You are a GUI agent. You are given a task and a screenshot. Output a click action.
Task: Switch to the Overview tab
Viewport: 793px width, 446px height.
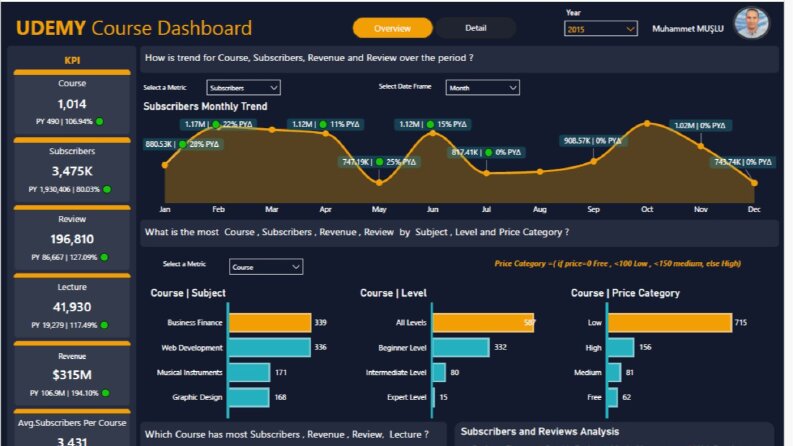[392, 28]
